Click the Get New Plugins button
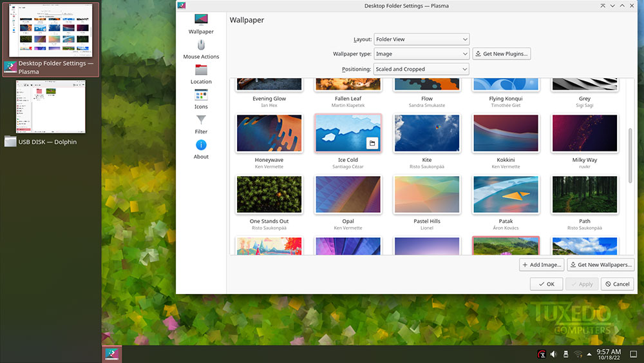The width and height of the screenshot is (644, 363). tap(502, 54)
